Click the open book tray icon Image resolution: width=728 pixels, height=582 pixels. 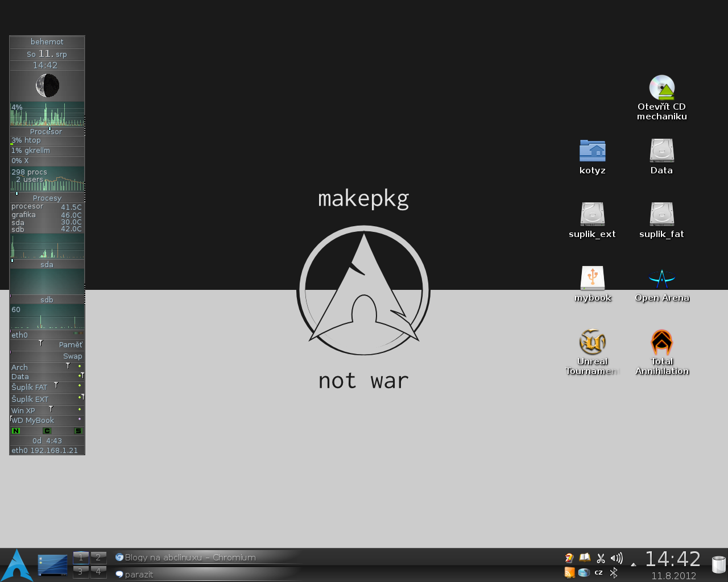coord(585,558)
